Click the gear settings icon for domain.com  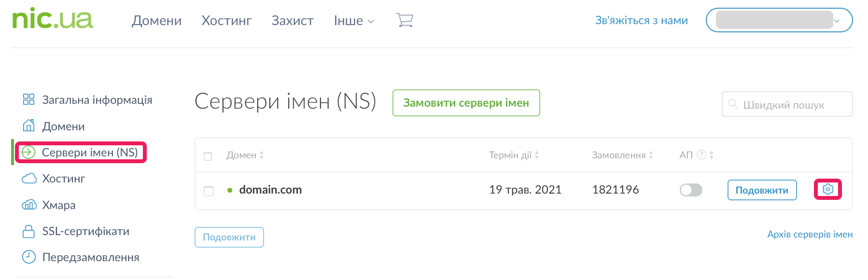click(x=828, y=189)
